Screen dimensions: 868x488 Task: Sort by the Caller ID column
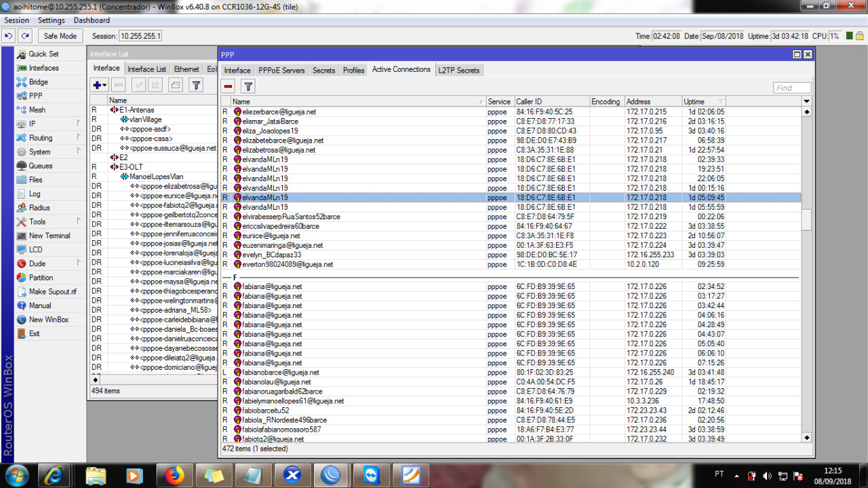[x=552, y=102]
